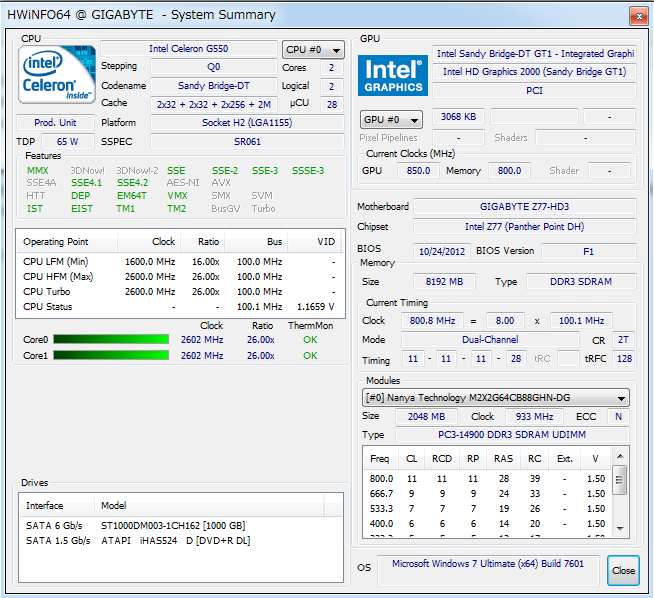Viewport: 654px width, 598px height.
Task: Click the memory timings scrollbar down arrow
Action: coord(620,528)
